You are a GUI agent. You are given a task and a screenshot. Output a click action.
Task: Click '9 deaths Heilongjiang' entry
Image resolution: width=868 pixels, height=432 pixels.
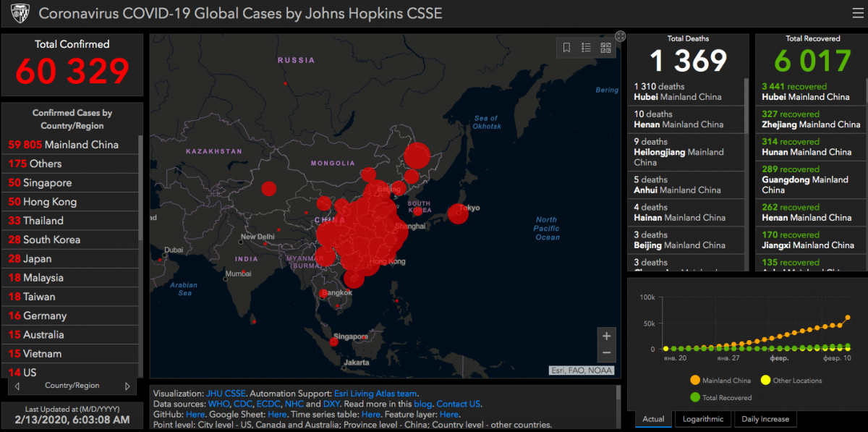point(686,152)
